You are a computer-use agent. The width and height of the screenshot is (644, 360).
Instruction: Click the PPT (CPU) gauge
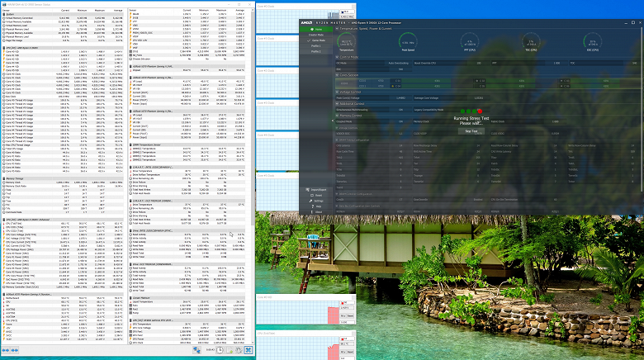click(x=470, y=42)
